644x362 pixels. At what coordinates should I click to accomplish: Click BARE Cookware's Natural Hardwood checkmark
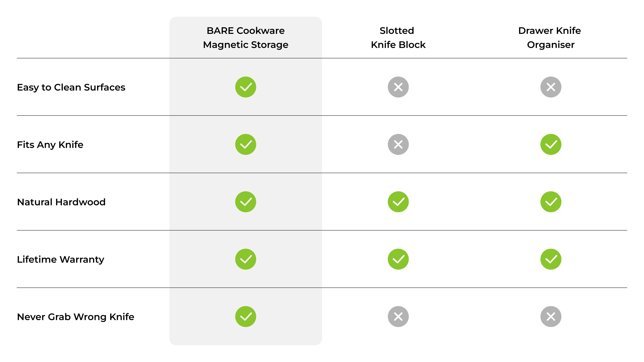click(246, 202)
